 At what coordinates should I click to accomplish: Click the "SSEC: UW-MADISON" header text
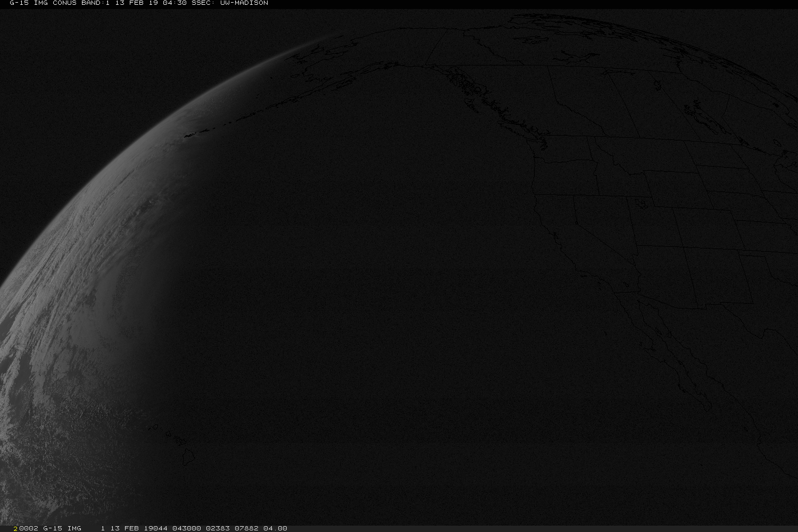point(229,3)
